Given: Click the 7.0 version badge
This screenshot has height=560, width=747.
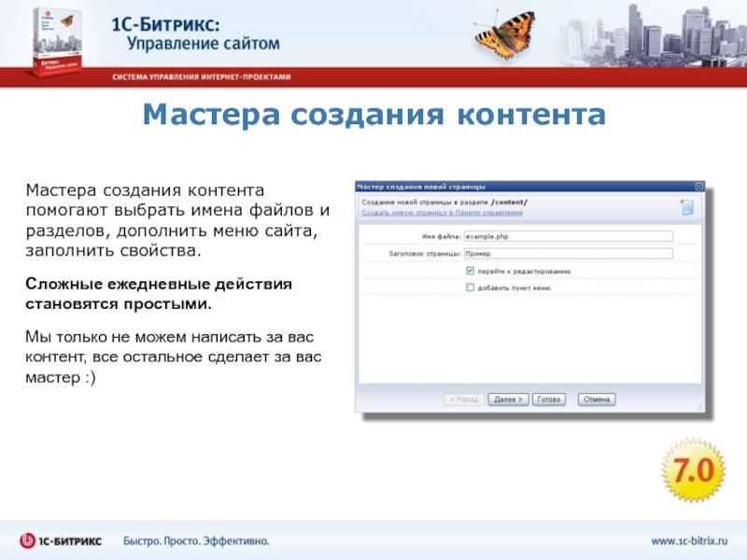Looking at the screenshot, I should [x=693, y=470].
